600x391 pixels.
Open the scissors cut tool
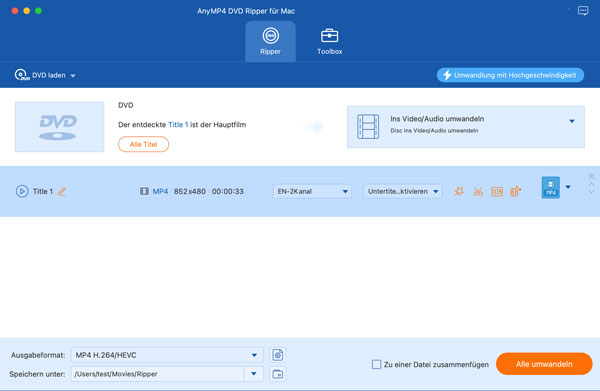coord(478,191)
